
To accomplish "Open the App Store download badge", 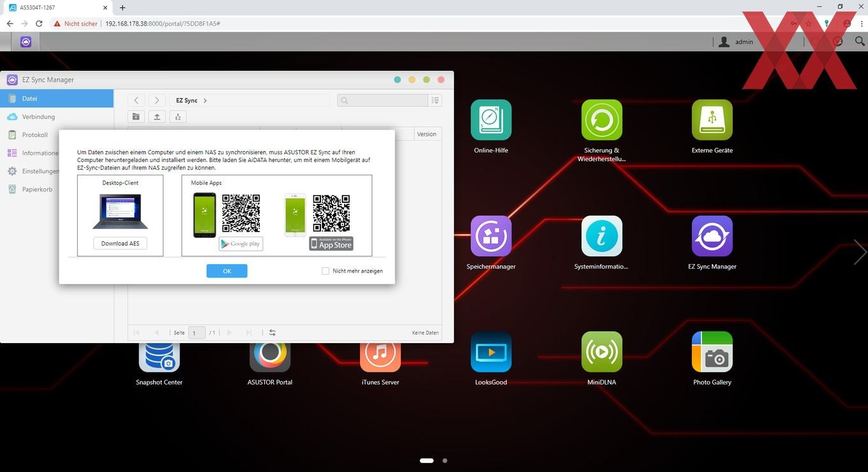I will tap(331, 244).
